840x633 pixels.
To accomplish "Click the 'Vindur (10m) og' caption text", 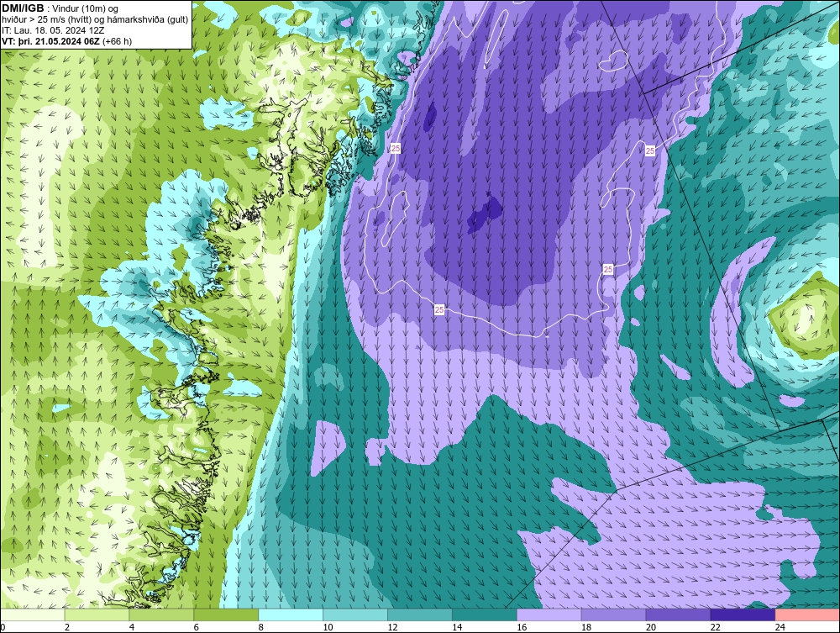I will pyautogui.click(x=87, y=9).
